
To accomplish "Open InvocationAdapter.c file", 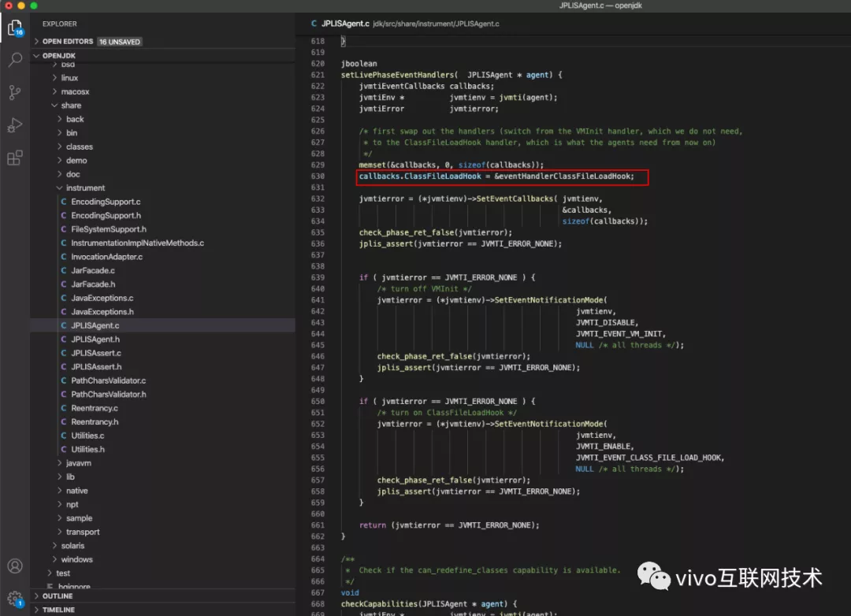I will 107,257.
